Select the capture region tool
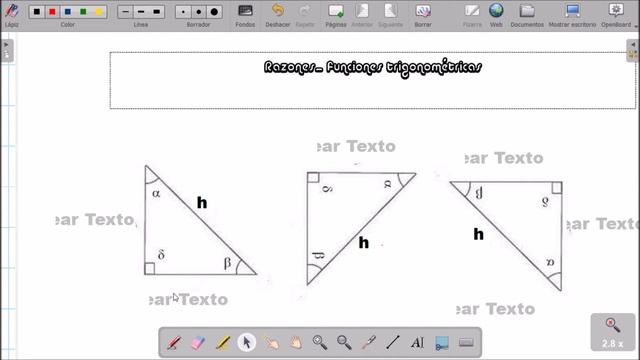The height and width of the screenshot is (360, 640). click(x=442, y=342)
